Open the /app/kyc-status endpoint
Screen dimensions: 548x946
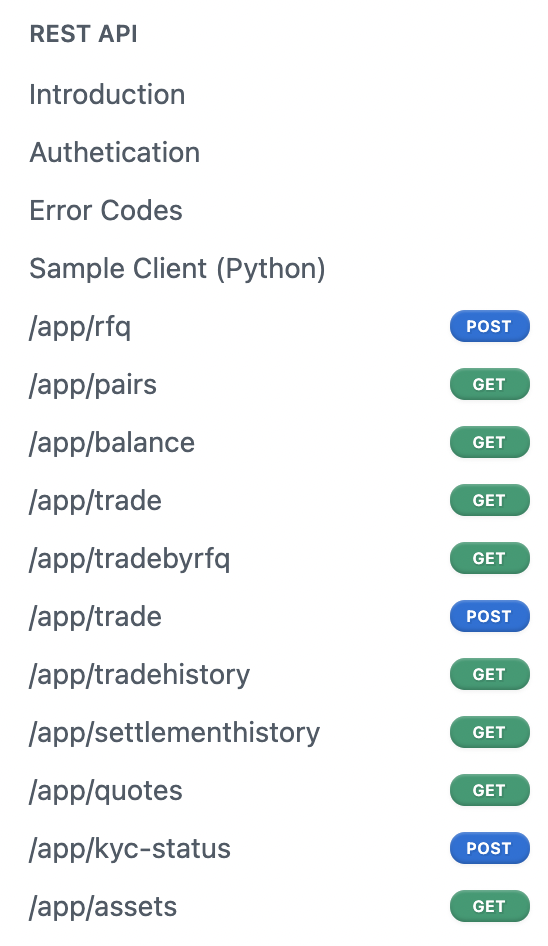pos(130,848)
